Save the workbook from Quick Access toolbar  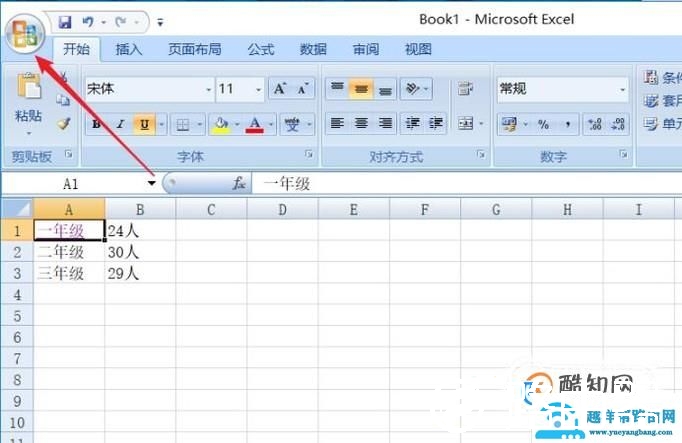pos(65,22)
